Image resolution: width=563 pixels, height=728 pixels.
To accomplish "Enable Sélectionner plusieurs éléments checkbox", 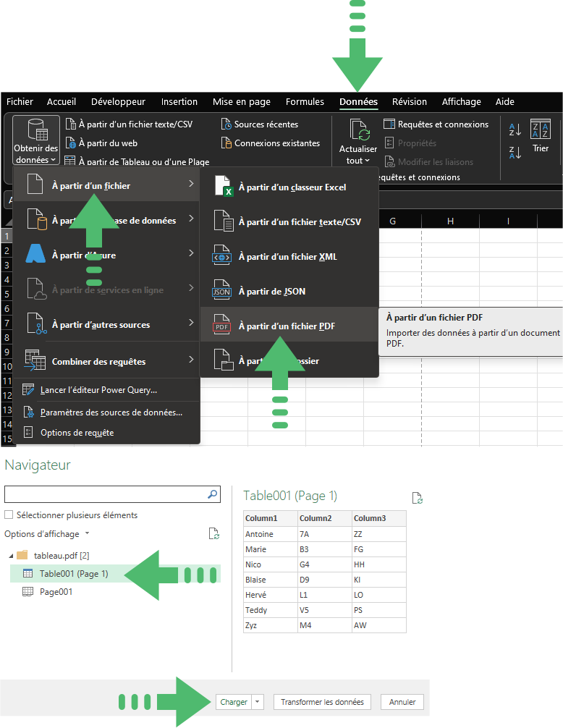I will tap(9, 515).
